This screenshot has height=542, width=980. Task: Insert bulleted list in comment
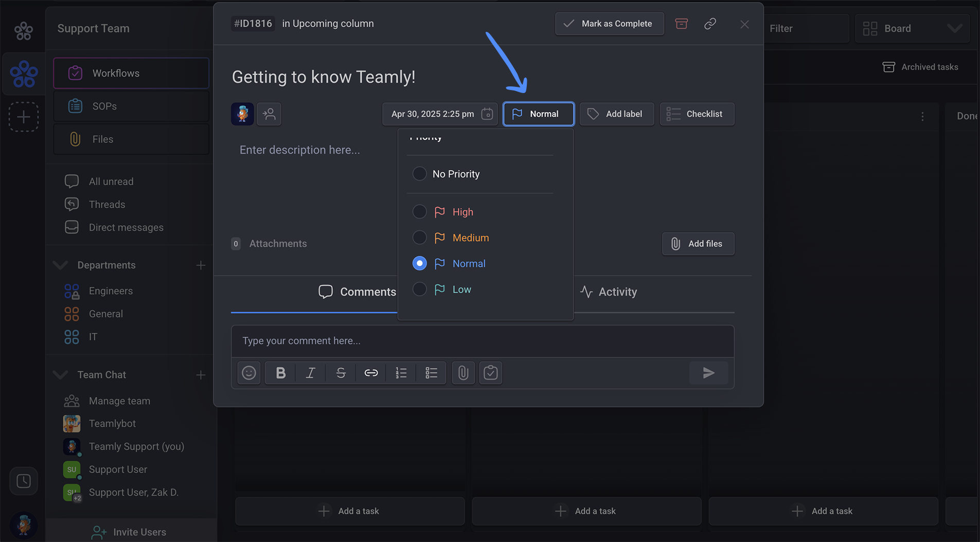click(431, 373)
